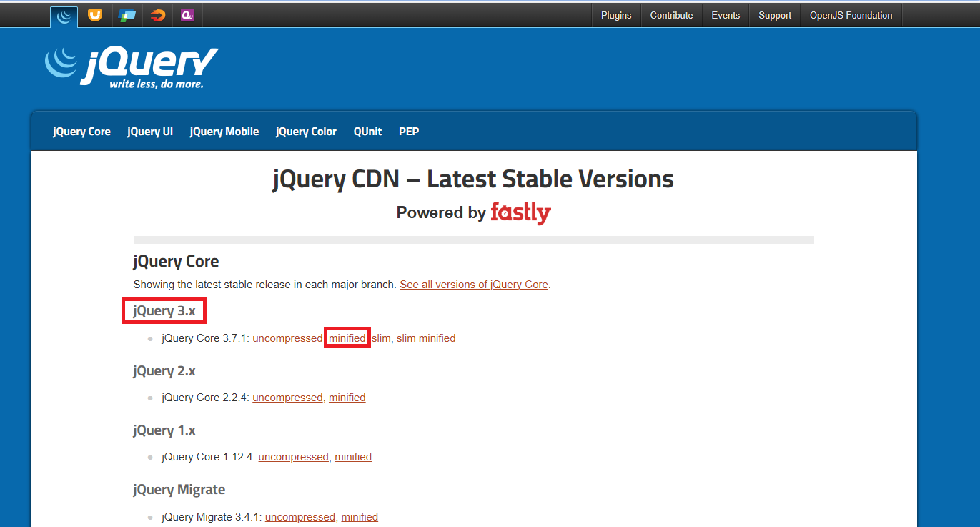Go to QUnit in navigation bar
Screen dimensions: 980x527
[x=367, y=132]
